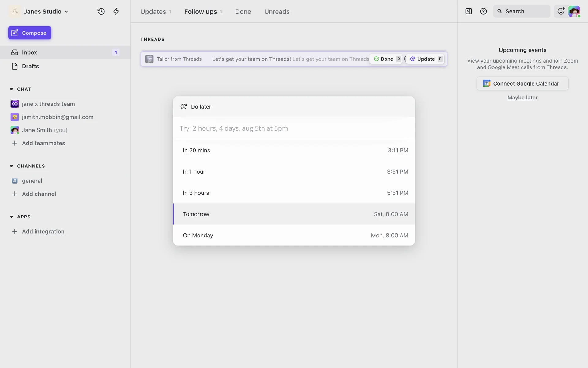
Task: Select the Tomorrow do later option
Action: pos(294,214)
